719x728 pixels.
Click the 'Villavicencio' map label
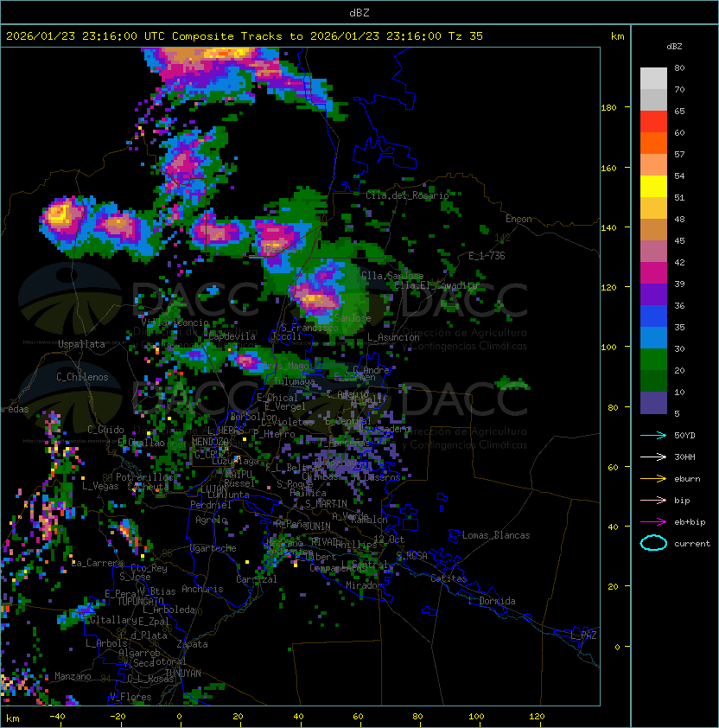click(175, 322)
